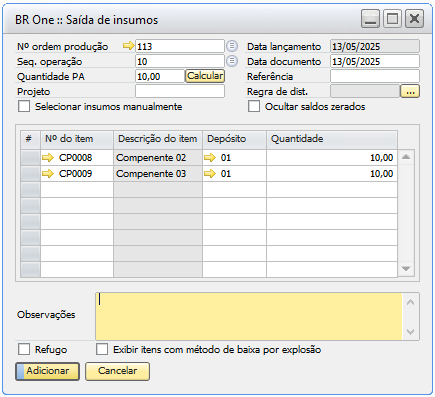Click the Data lançamento field
Image resolution: width=435 pixels, height=397 pixels.
point(375,46)
